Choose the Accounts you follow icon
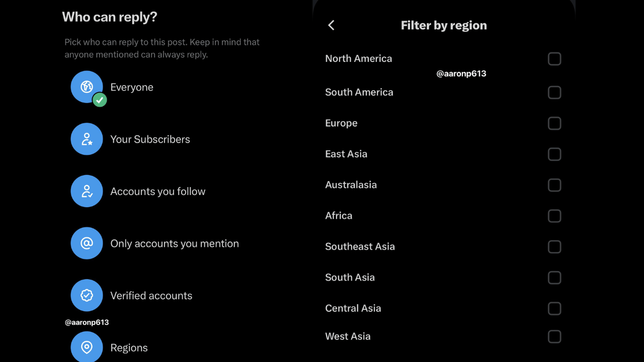 click(x=87, y=191)
